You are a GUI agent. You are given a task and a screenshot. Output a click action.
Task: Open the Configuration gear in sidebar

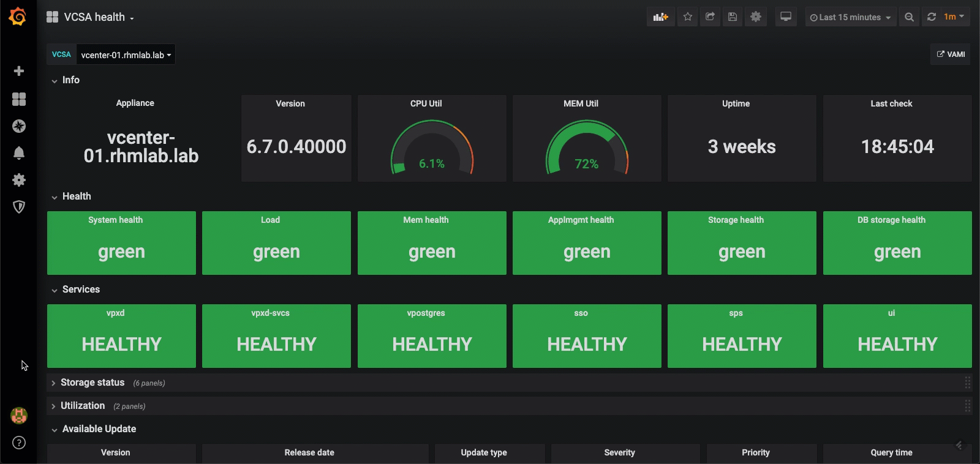(19, 180)
